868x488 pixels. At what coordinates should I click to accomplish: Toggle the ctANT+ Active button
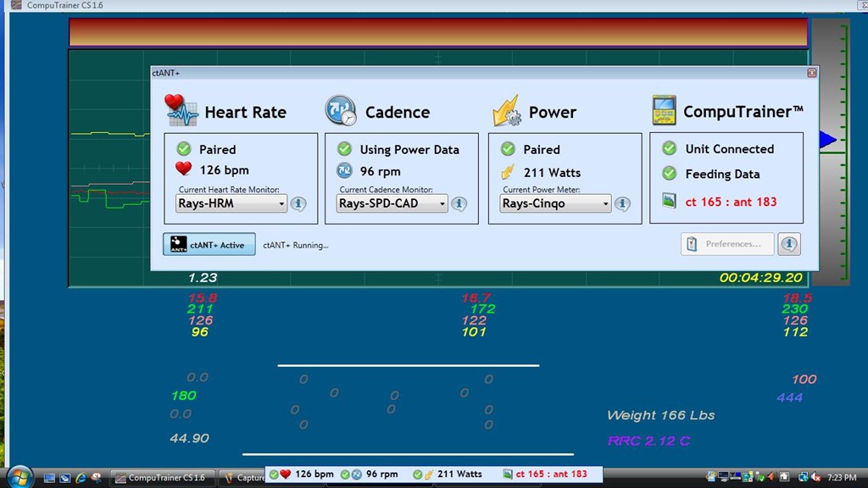tap(209, 244)
